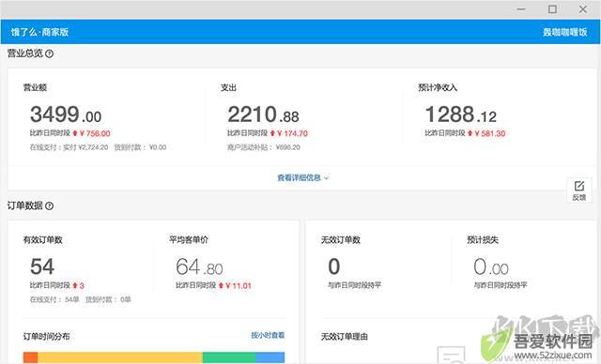Click the 0 无效订单数 value
Screen dimensions: 601x364
point(334,266)
